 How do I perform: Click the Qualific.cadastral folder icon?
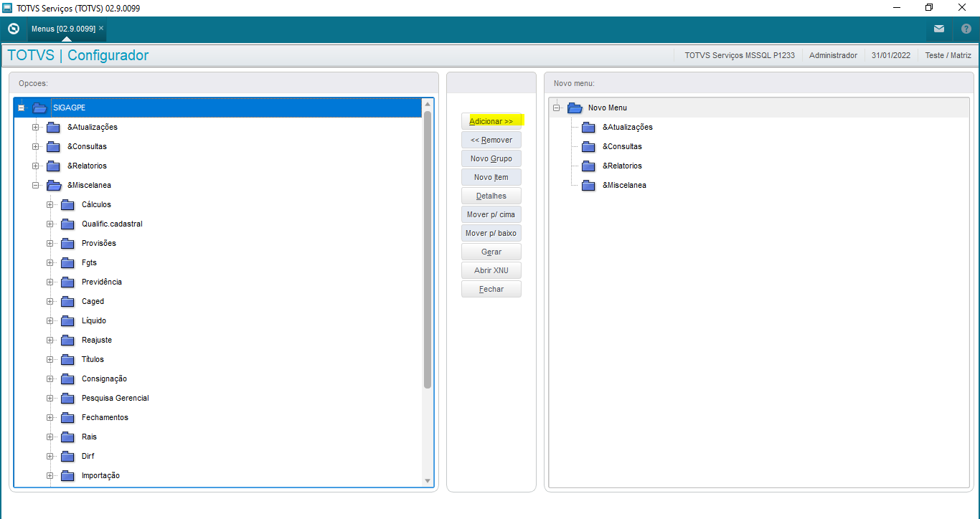click(68, 224)
